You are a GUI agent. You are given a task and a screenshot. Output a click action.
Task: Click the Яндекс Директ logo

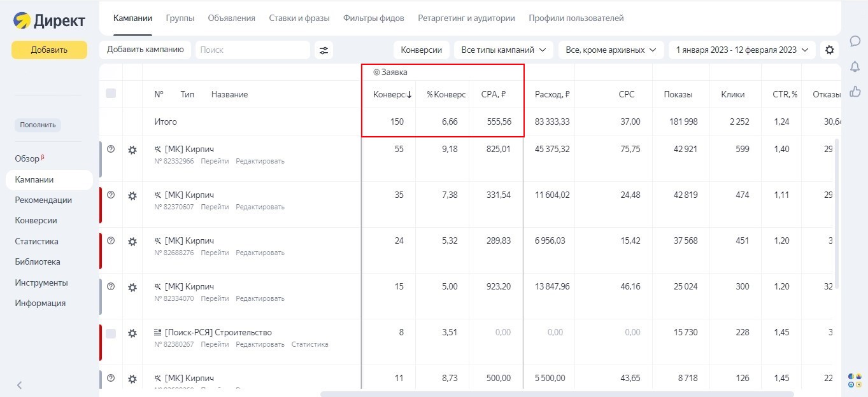49,20
